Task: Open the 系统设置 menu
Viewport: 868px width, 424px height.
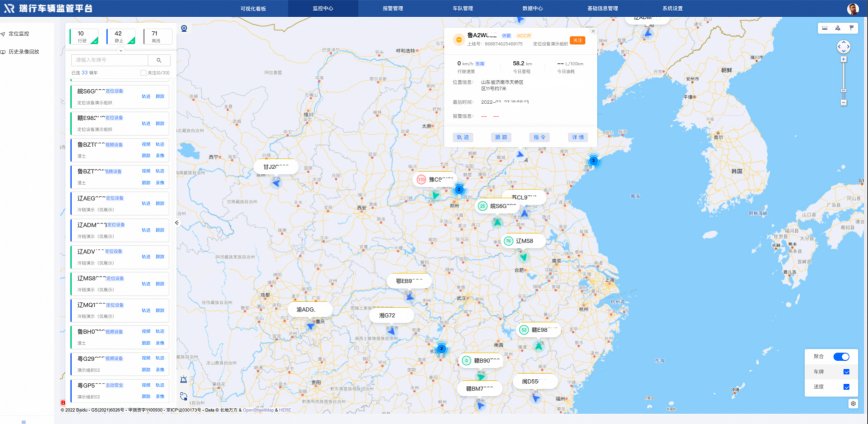Action: [672, 9]
